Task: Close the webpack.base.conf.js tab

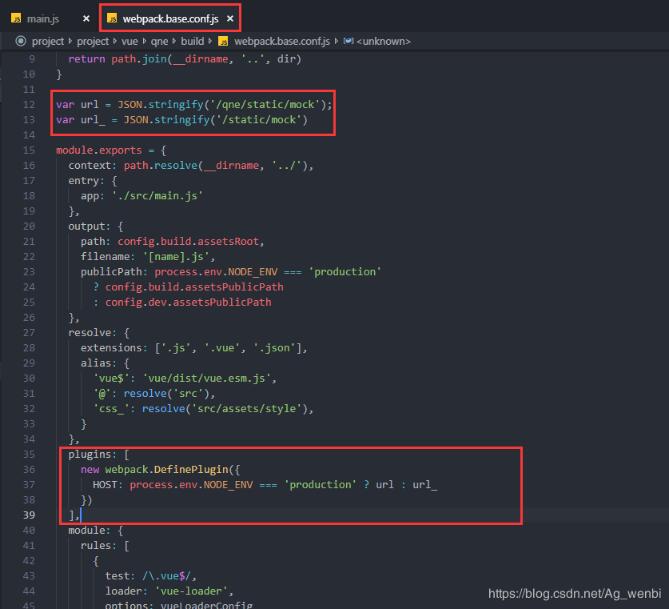Action: coord(230,18)
